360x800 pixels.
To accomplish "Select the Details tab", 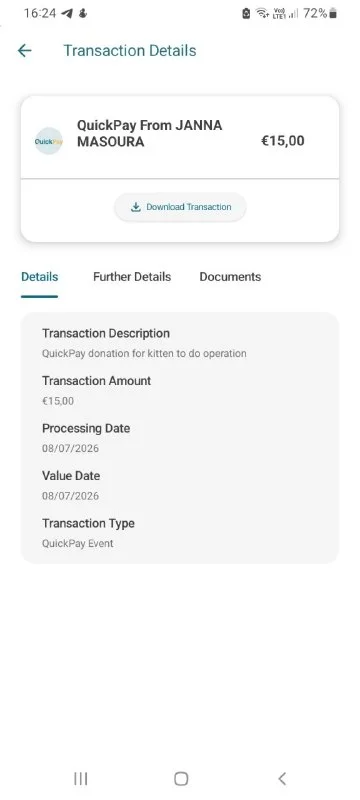I will click(x=39, y=277).
